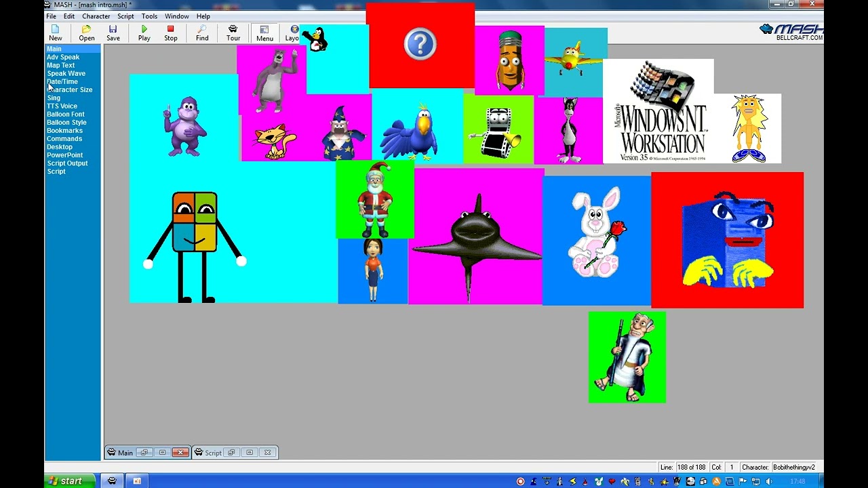This screenshot has width=868, height=488.
Task: Click the Santa Claus character
Action: click(375, 200)
